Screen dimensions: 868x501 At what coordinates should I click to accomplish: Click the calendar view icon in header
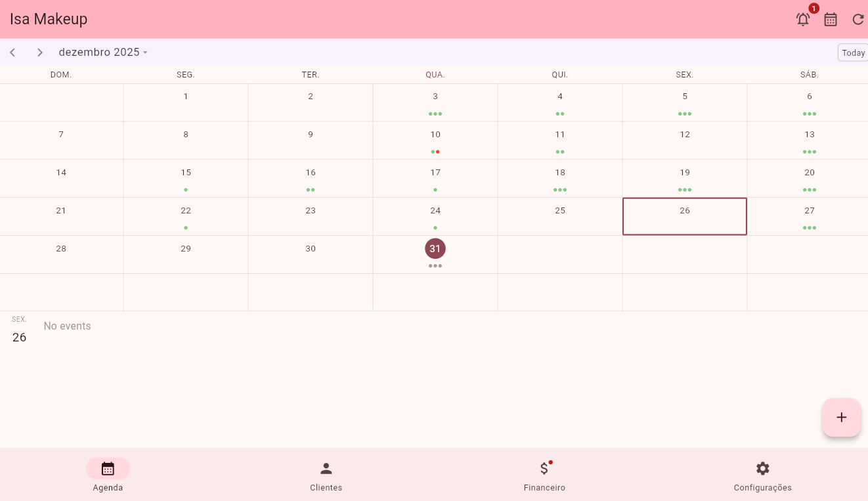[x=831, y=19]
